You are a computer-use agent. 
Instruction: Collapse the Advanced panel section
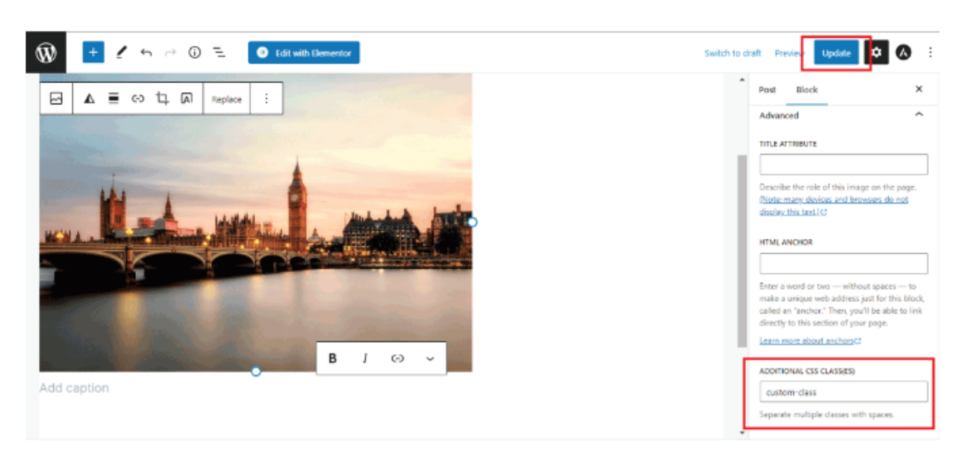pos(919,116)
